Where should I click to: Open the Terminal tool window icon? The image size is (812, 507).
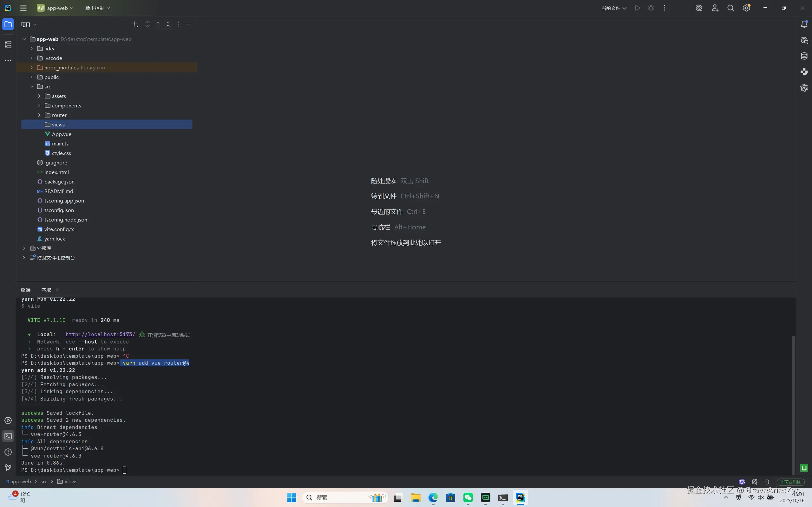(8, 436)
